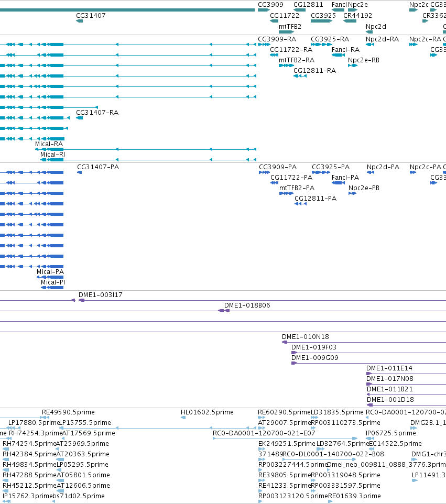This screenshot has height=504, width=446.
Task: Open the CG11722 gene label
Action: (284, 16)
